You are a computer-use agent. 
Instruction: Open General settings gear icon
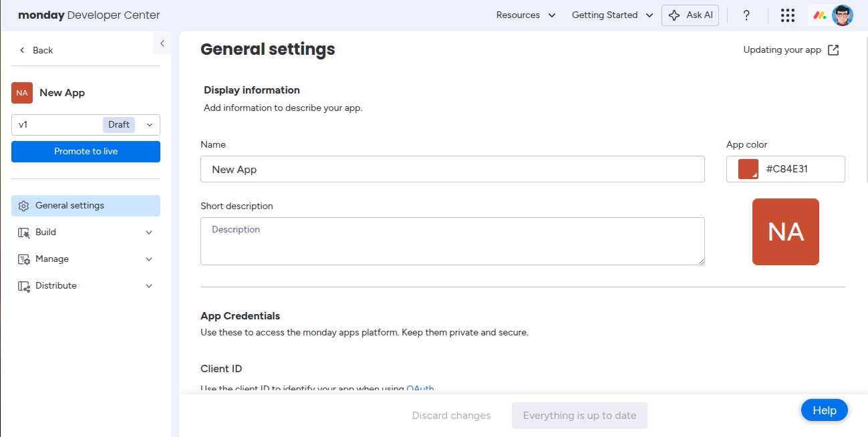tap(23, 206)
